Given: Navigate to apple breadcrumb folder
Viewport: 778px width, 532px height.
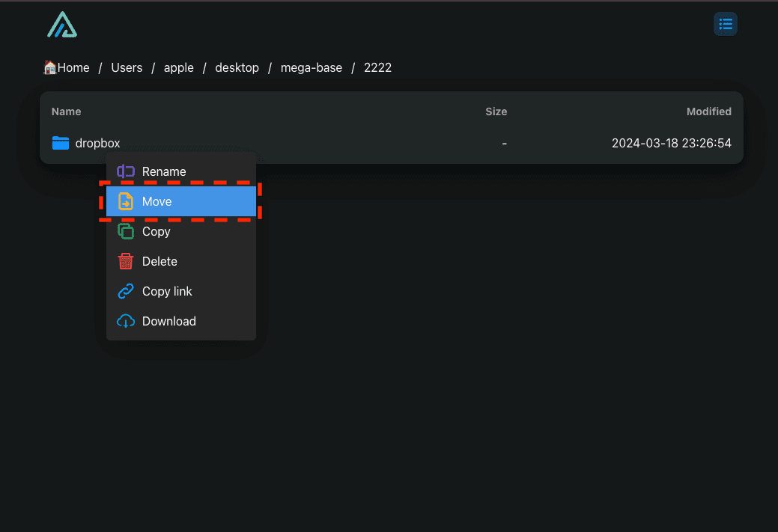Looking at the screenshot, I should [179, 68].
